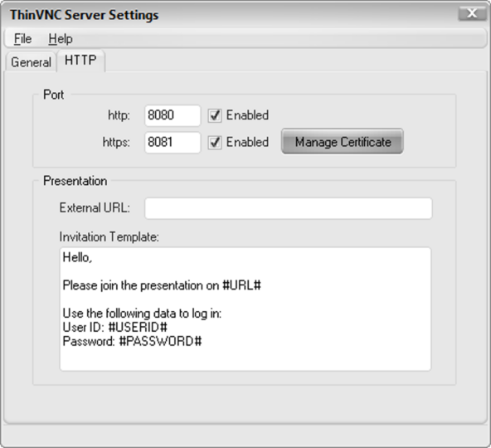
Task: Click the 'User ID: #USERID#' line
Action: click(115, 328)
